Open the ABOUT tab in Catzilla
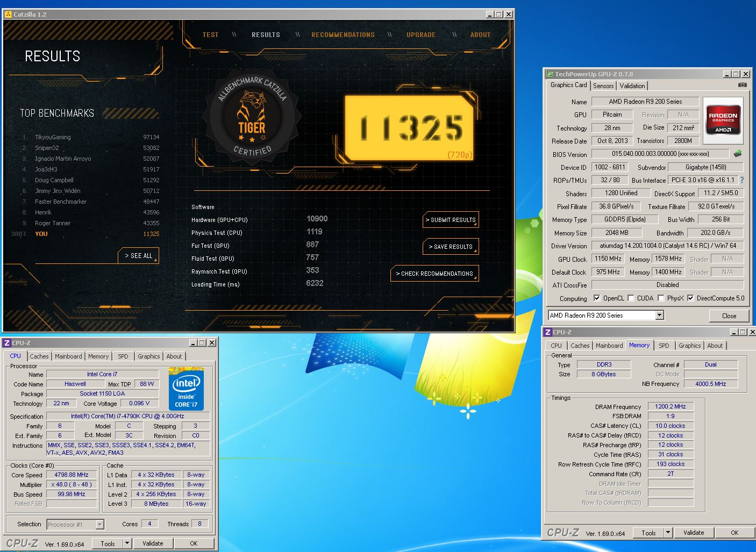The height and width of the screenshot is (552, 756). pyautogui.click(x=480, y=35)
